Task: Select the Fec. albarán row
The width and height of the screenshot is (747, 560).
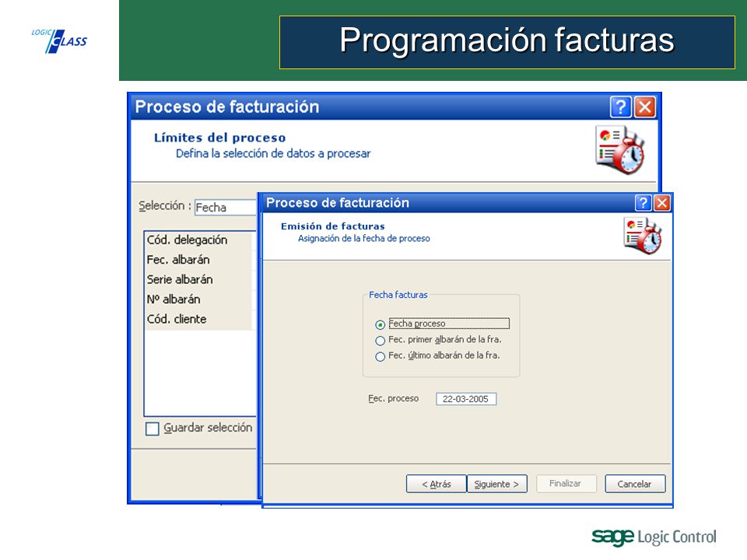Action: click(198, 260)
